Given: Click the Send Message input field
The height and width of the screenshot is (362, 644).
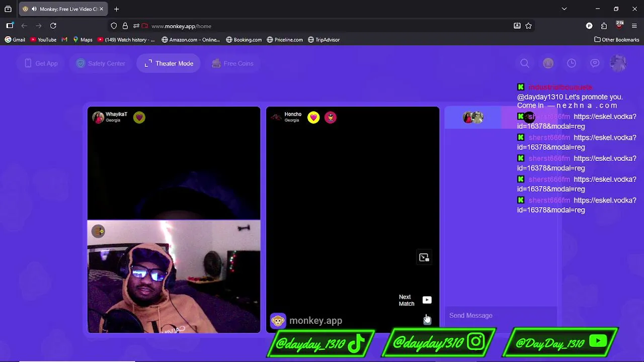Looking at the screenshot, I should coord(501,315).
